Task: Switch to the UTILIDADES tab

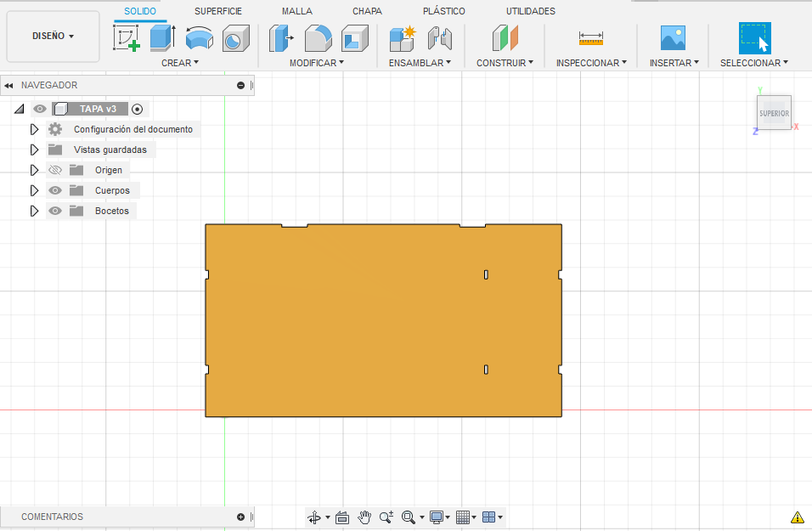Action: [530, 11]
